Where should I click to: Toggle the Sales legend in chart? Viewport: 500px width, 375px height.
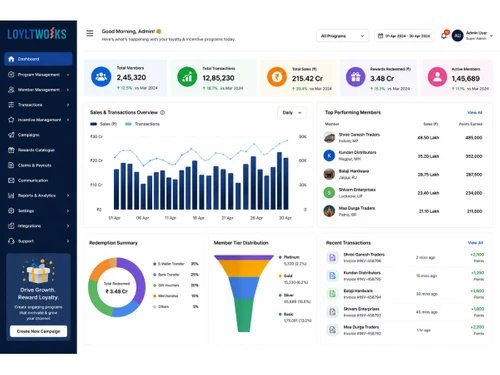(x=104, y=124)
